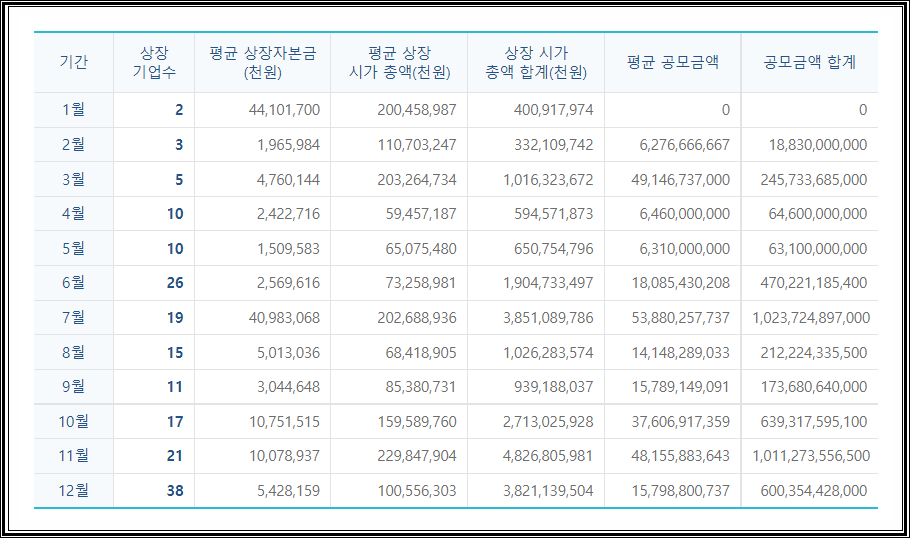Click the value 470,221,185,400
This screenshot has width=910, height=538.
[x=814, y=283]
